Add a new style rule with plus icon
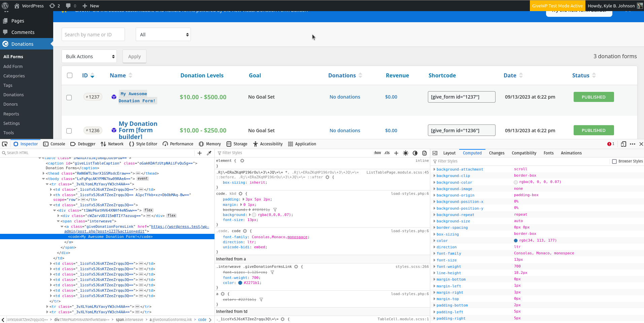 click(396, 153)
